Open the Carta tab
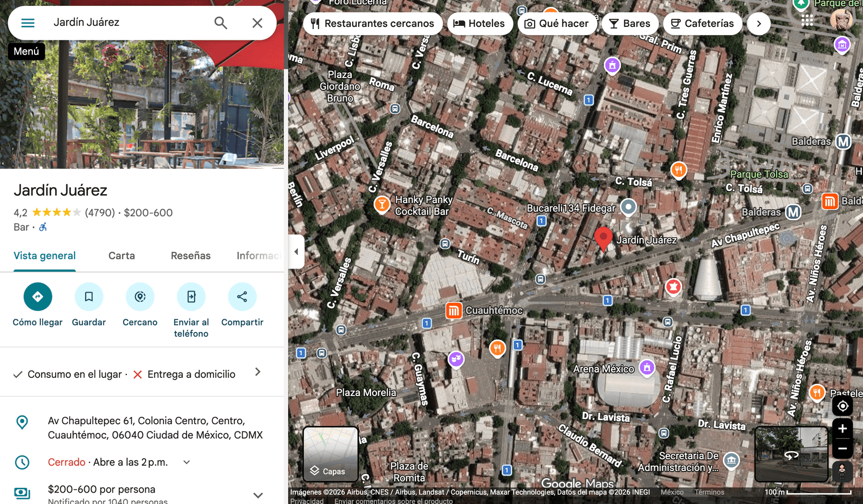 122,256
